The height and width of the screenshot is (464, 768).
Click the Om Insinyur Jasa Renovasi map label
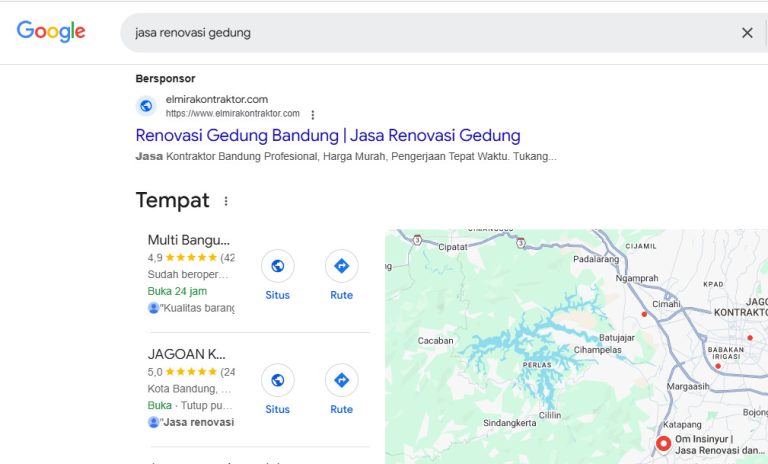click(x=719, y=445)
